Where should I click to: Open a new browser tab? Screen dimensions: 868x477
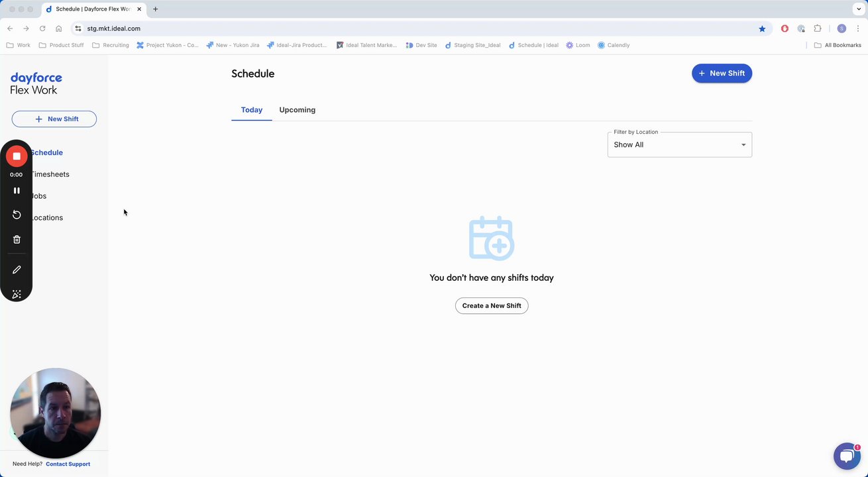pos(156,9)
